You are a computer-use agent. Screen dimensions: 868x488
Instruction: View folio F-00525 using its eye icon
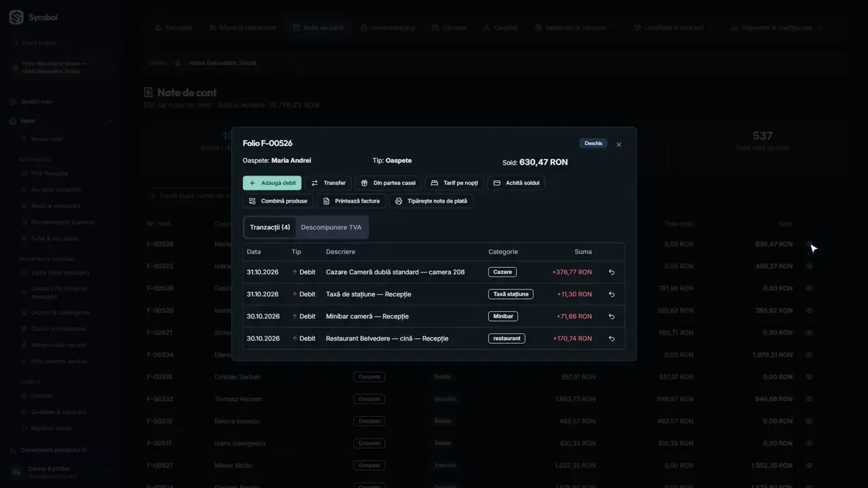(x=809, y=266)
